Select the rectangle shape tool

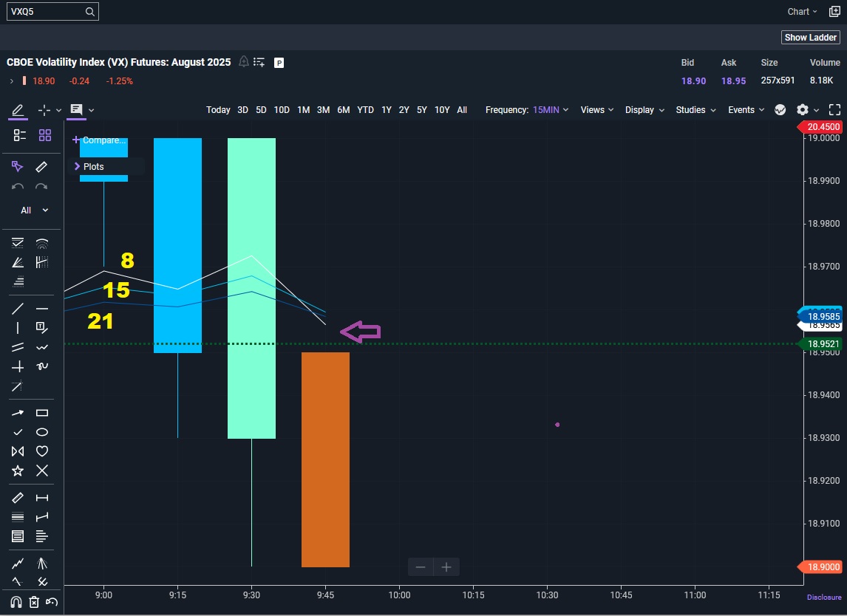[x=41, y=413]
